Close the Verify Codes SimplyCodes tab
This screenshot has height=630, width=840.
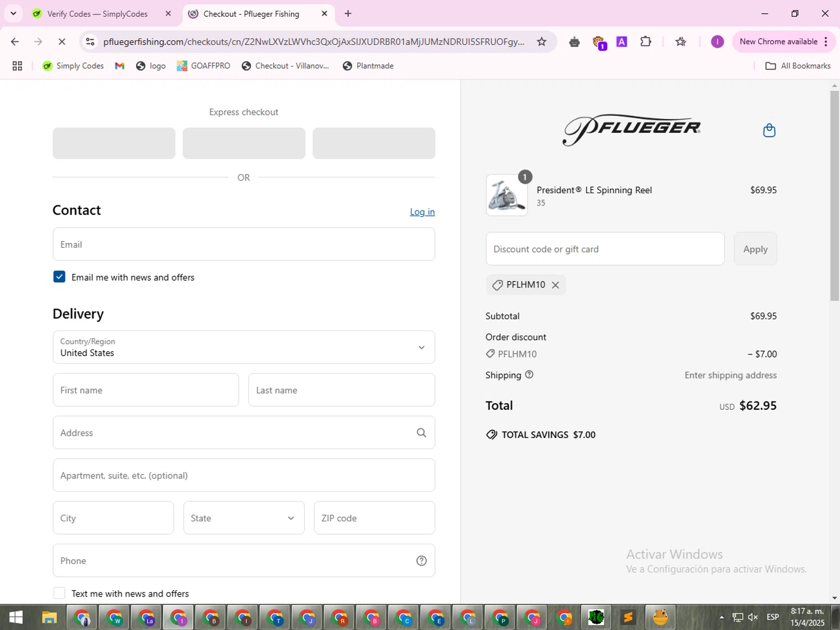(168, 13)
